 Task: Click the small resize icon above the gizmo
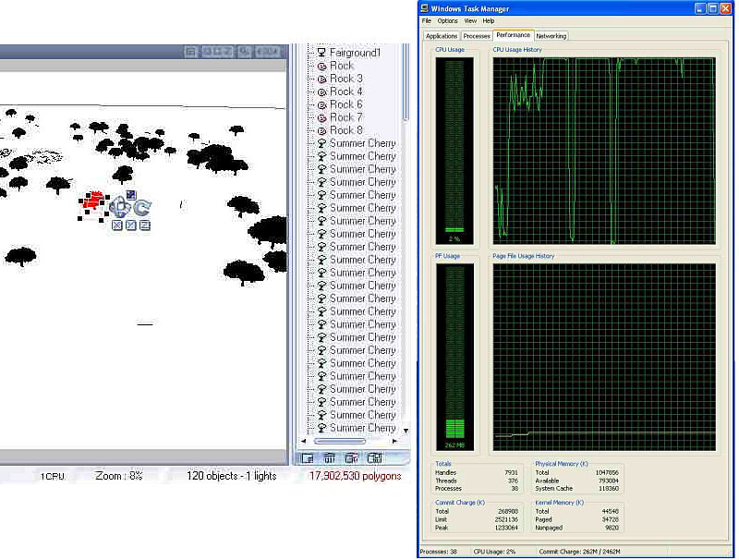pos(131,195)
